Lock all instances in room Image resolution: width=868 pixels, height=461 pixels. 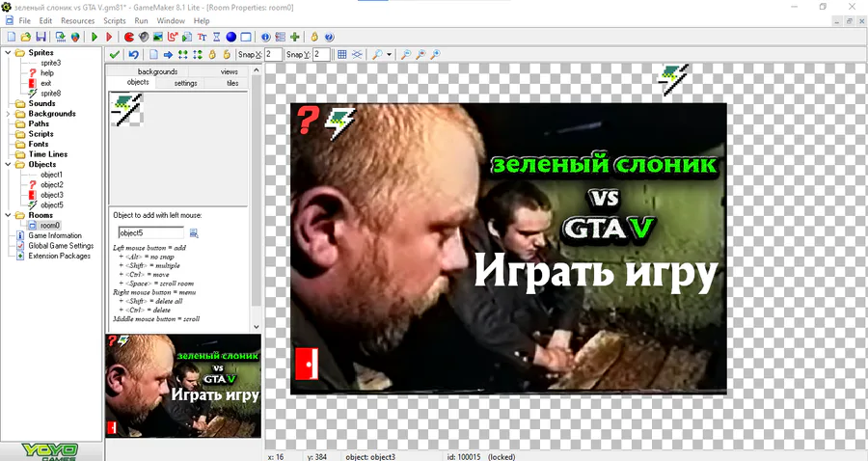click(212, 54)
